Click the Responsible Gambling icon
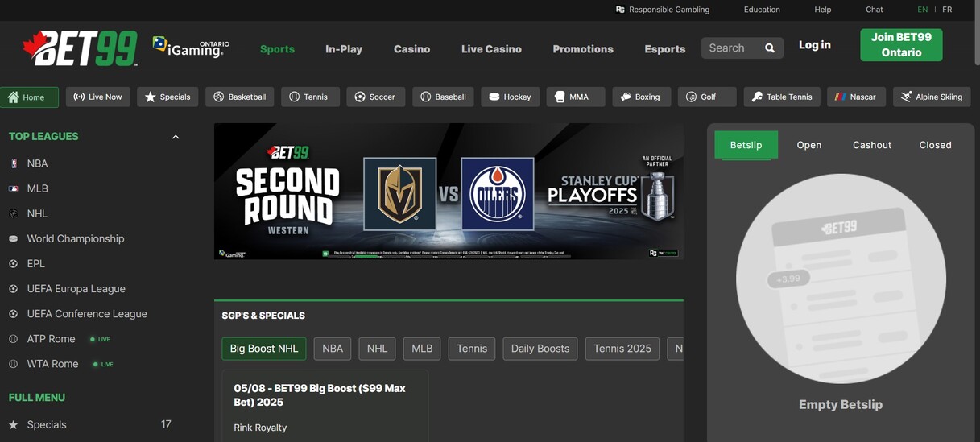The image size is (980, 442). coord(620,10)
